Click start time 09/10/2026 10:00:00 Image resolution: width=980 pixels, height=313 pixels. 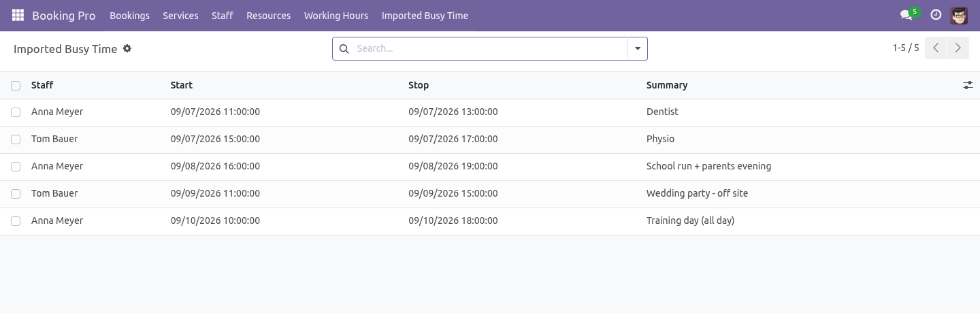(x=215, y=220)
